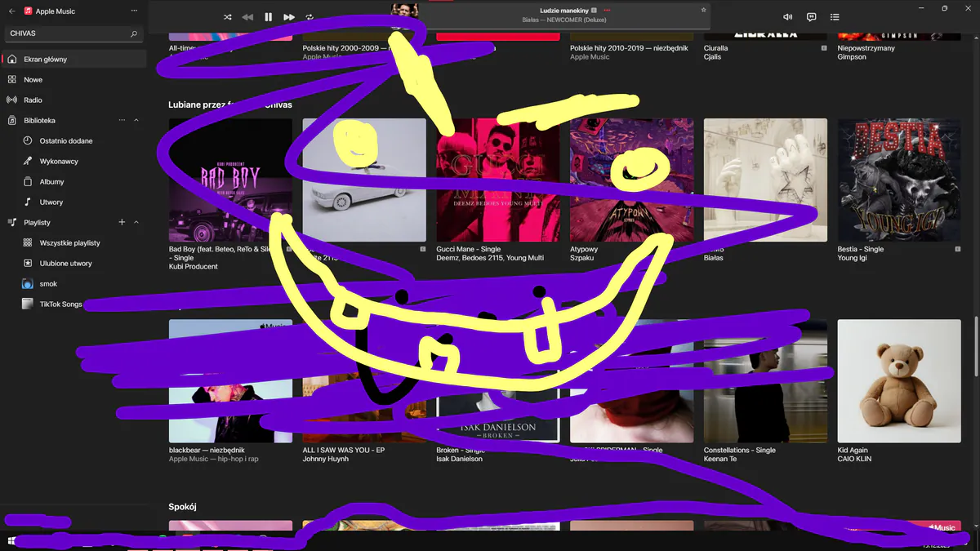
Task: Open the playing next queue
Action: [835, 17]
